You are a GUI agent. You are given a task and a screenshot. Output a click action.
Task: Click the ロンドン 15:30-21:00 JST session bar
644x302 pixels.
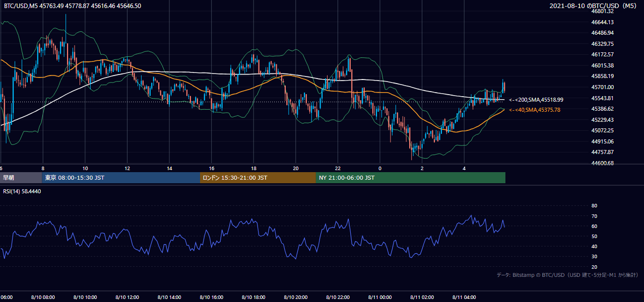click(x=258, y=178)
